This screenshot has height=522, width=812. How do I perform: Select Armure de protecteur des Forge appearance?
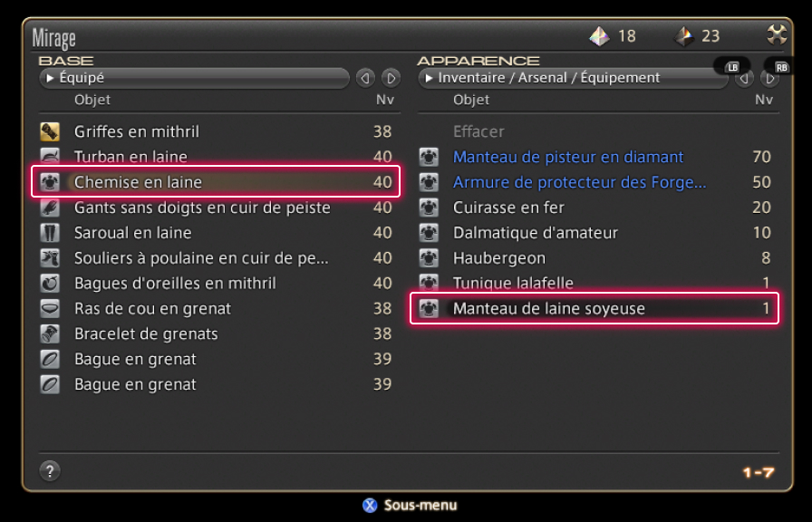(579, 182)
